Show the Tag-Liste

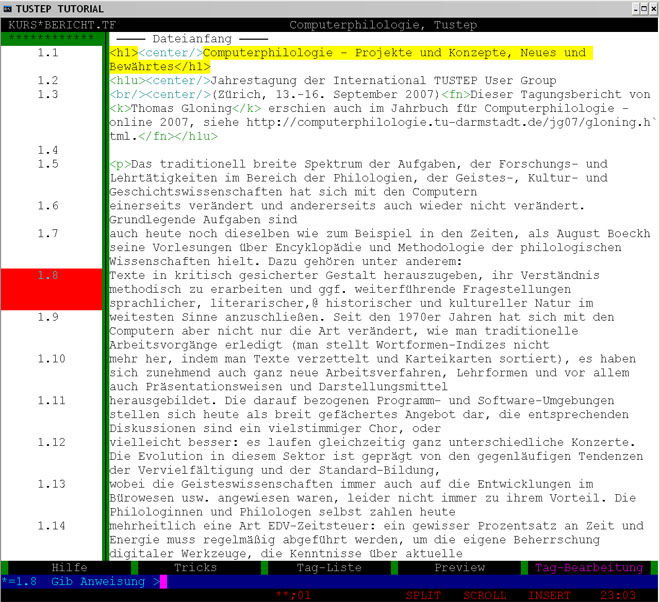point(329,567)
